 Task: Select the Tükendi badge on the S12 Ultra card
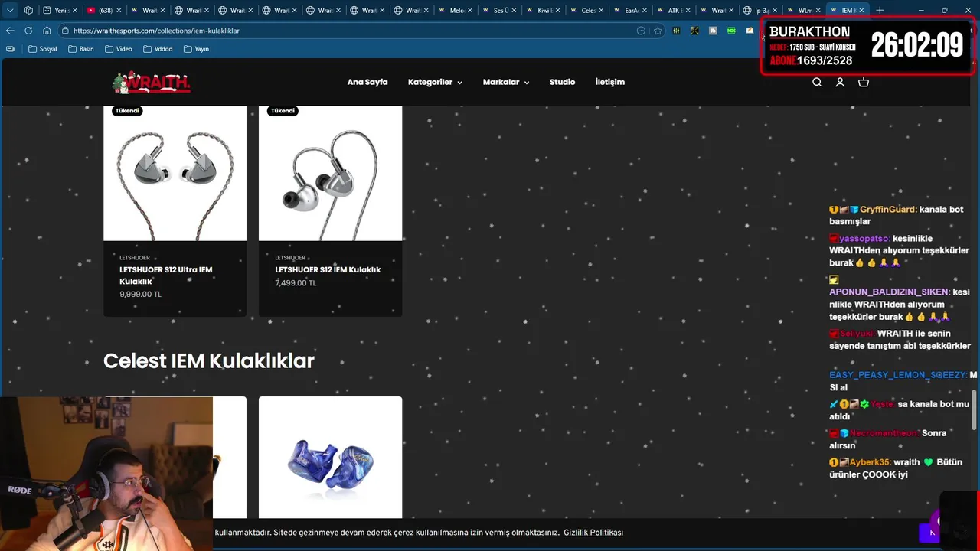127,111
